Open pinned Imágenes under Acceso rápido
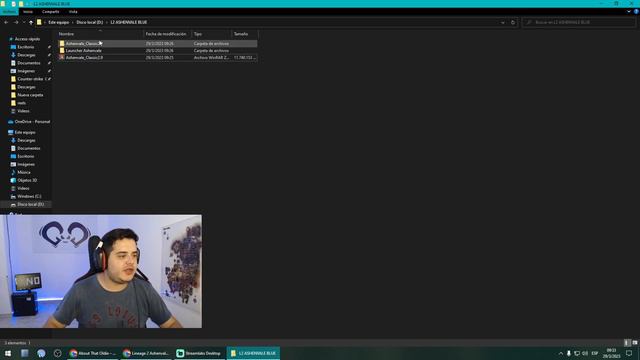640x360 pixels. pos(26,71)
